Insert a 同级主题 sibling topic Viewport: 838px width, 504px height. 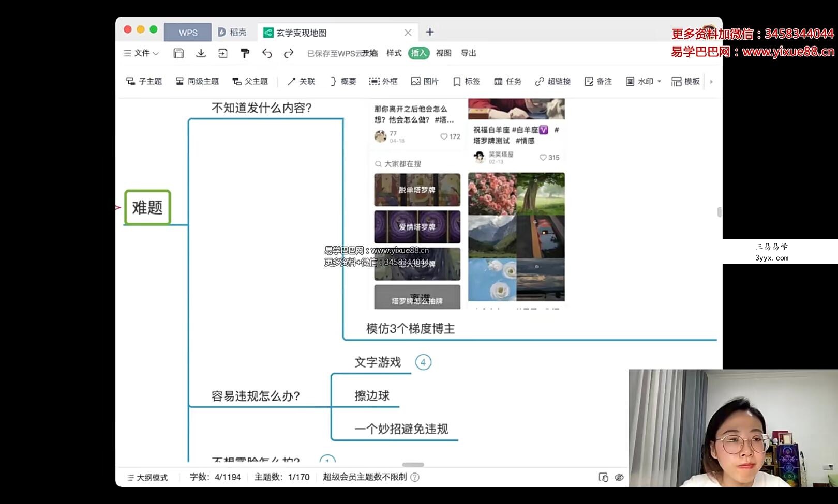[x=197, y=81]
